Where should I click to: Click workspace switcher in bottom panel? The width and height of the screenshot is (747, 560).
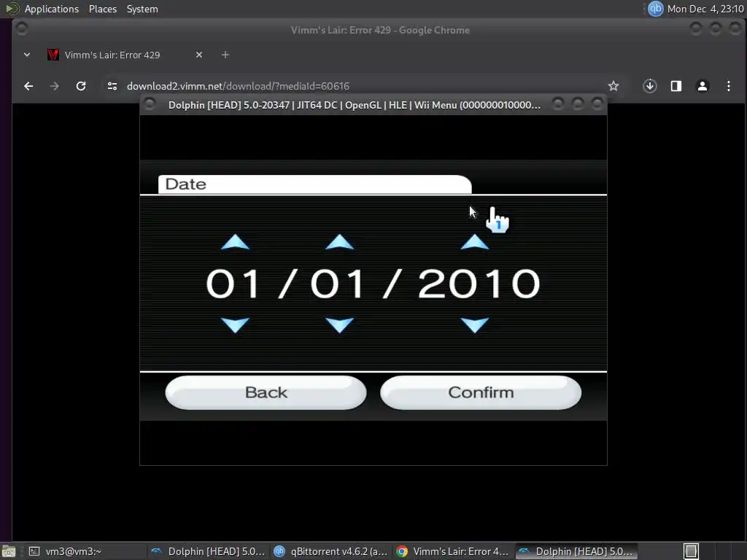692,551
